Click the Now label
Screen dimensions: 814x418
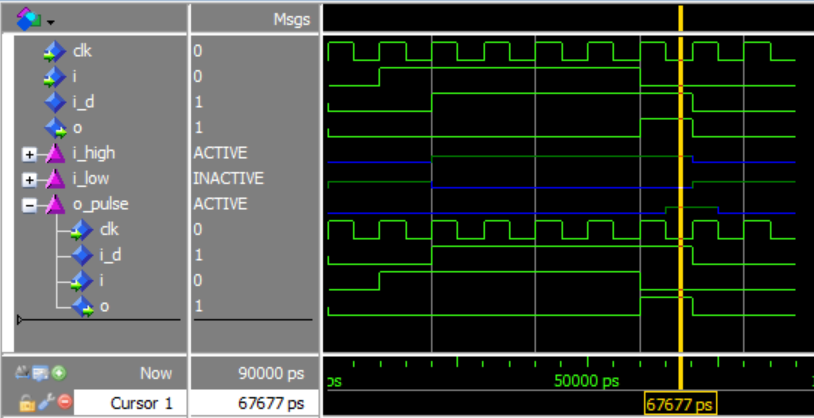click(x=156, y=373)
